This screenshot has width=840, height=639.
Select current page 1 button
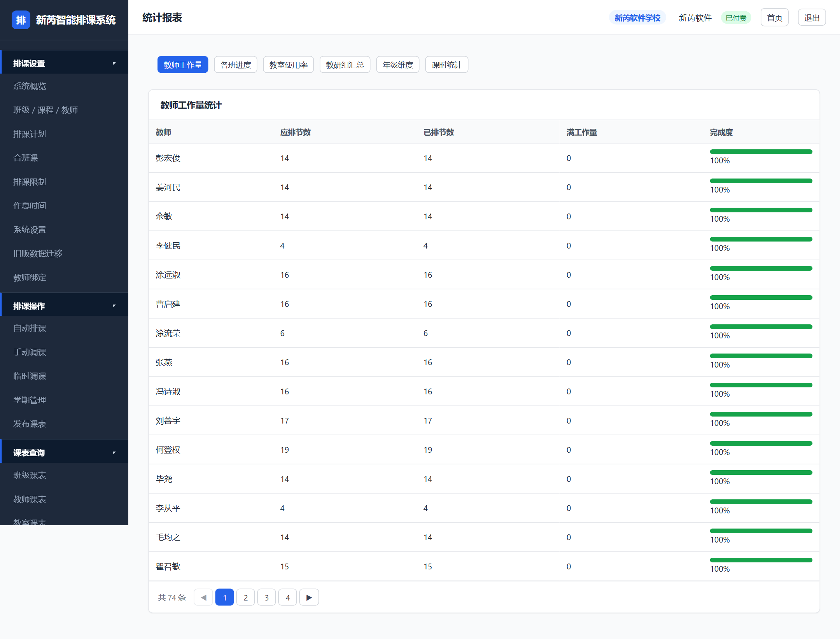225,597
